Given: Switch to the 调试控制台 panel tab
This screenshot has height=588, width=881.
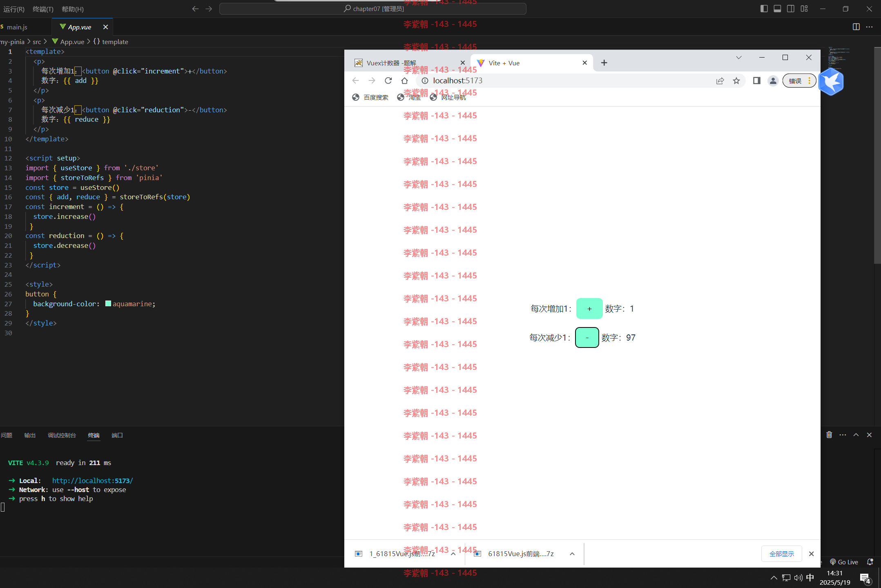Looking at the screenshot, I should click(62, 435).
